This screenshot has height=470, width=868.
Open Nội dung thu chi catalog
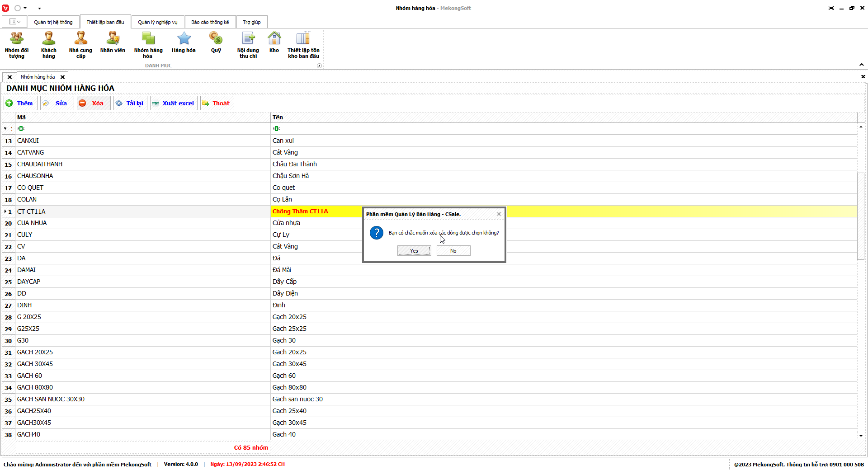(x=248, y=45)
